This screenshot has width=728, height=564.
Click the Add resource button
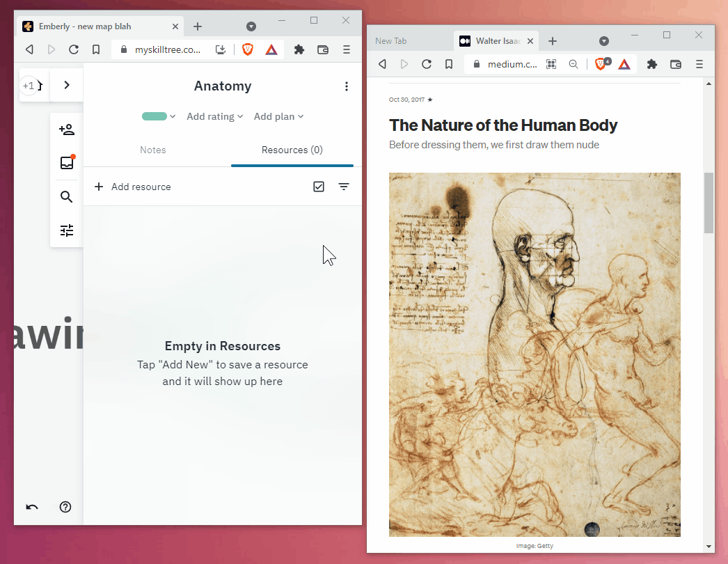coord(133,187)
